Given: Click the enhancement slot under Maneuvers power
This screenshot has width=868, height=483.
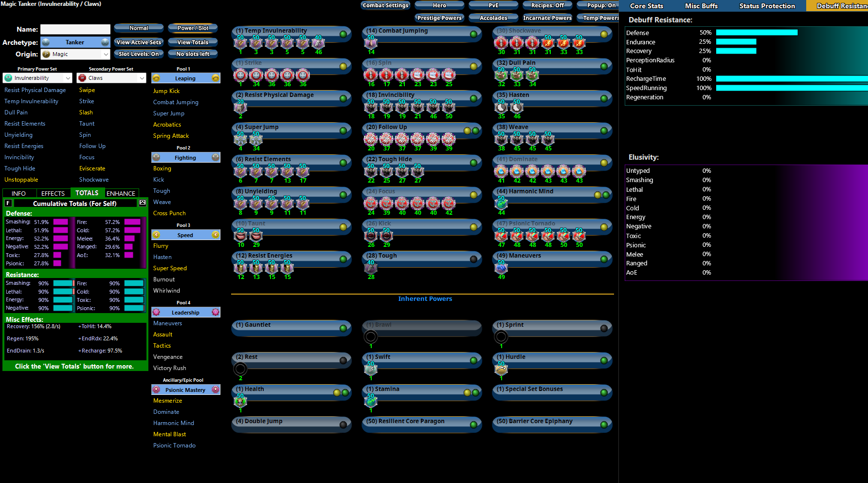Looking at the screenshot, I should pyautogui.click(x=501, y=268).
